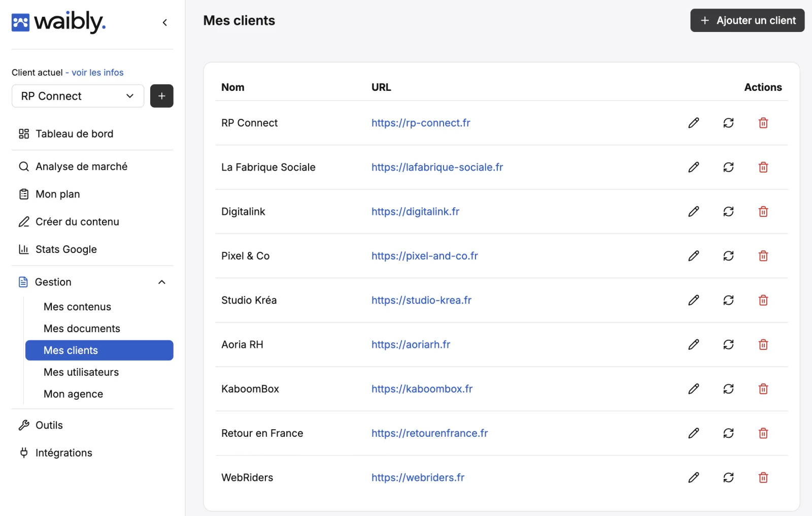Viewport: 812px width, 516px height.
Task: Refresh the Studio Kréa row
Action: [x=728, y=300]
